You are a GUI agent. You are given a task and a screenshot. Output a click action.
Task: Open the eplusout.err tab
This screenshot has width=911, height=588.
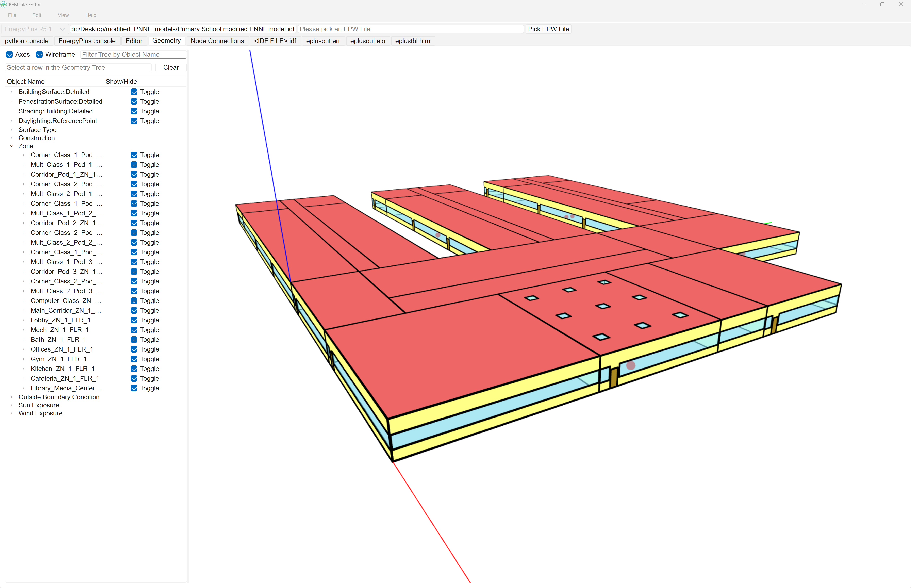323,41
